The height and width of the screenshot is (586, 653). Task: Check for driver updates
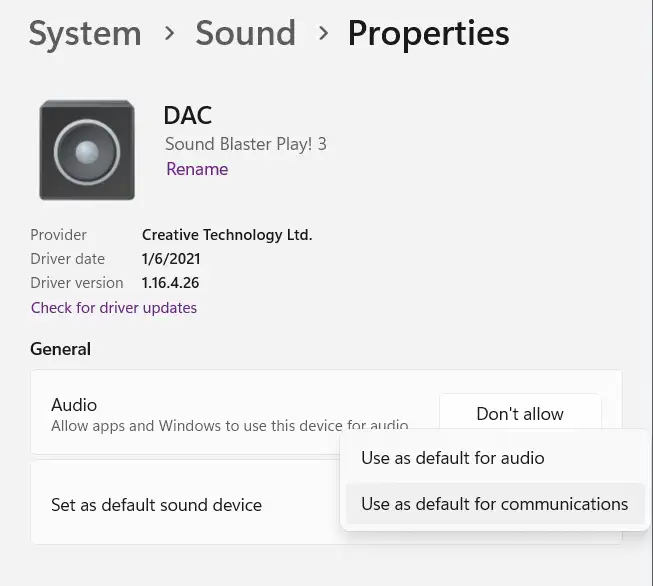114,308
